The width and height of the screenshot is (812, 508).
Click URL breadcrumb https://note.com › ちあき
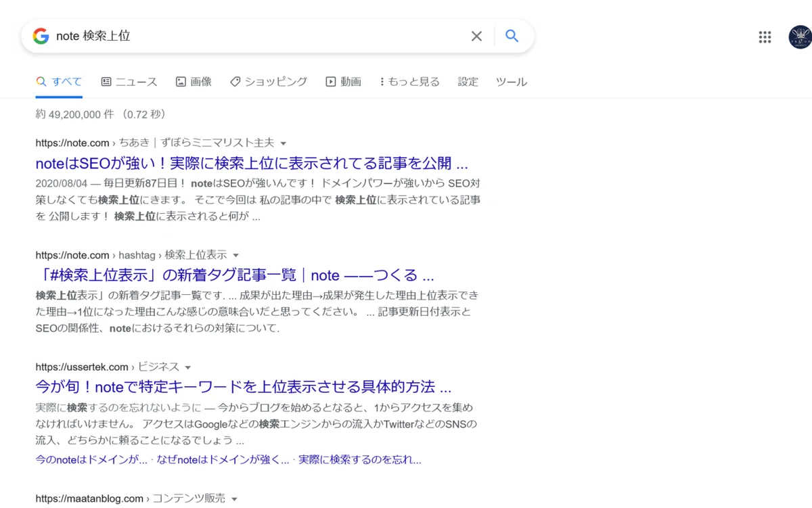(x=155, y=143)
